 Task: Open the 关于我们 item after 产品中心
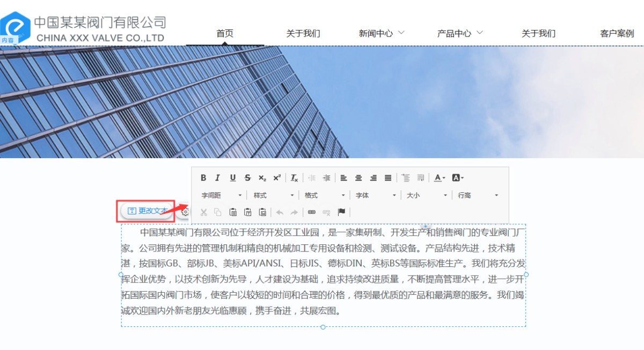[538, 33]
